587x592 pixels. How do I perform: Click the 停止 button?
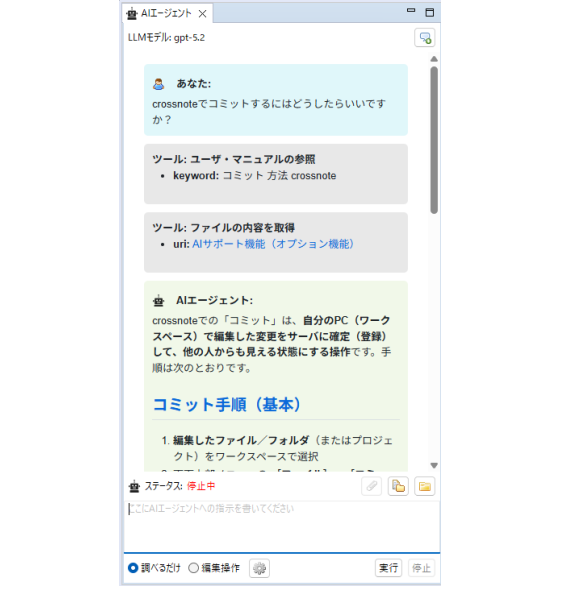(x=421, y=568)
